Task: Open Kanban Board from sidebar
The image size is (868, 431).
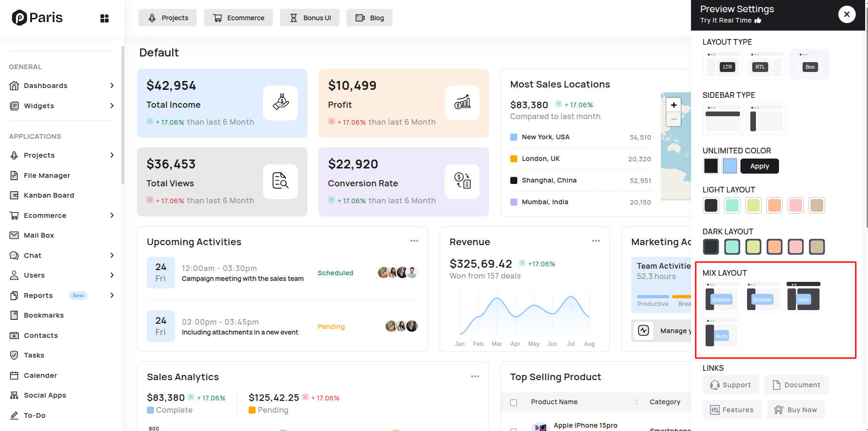Action: [x=49, y=195]
